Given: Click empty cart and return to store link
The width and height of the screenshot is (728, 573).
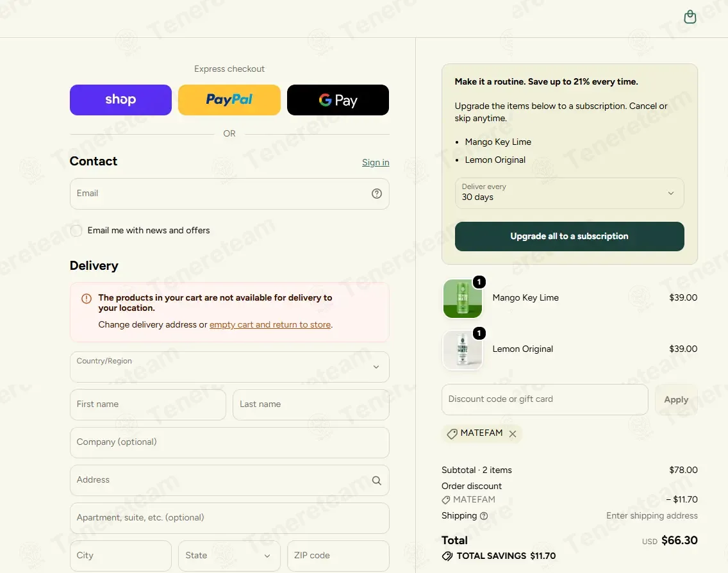Looking at the screenshot, I should click(270, 324).
